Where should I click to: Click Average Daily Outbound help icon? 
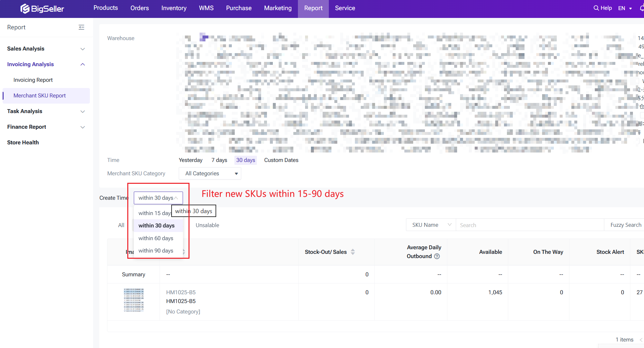pos(437,256)
